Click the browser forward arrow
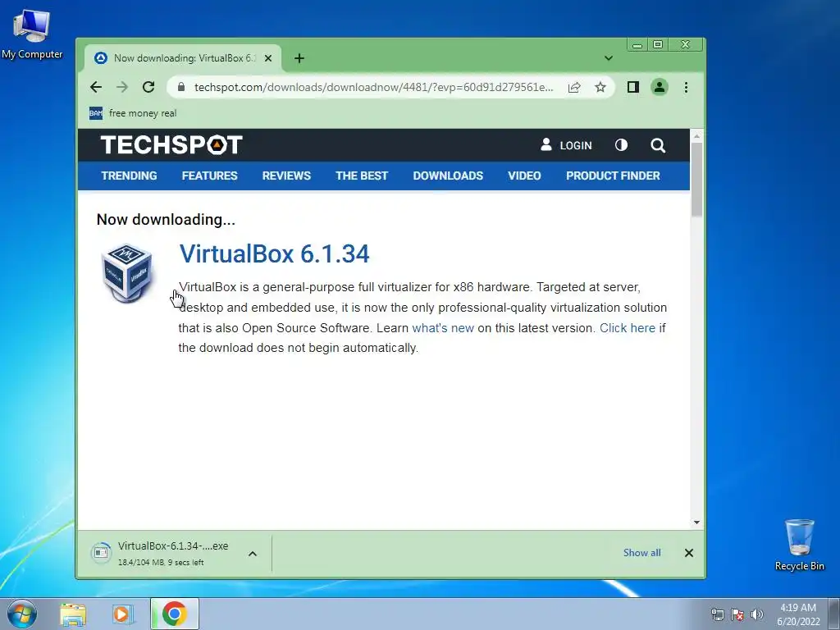Screen dimensions: 840x630 [x=122, y=87]
